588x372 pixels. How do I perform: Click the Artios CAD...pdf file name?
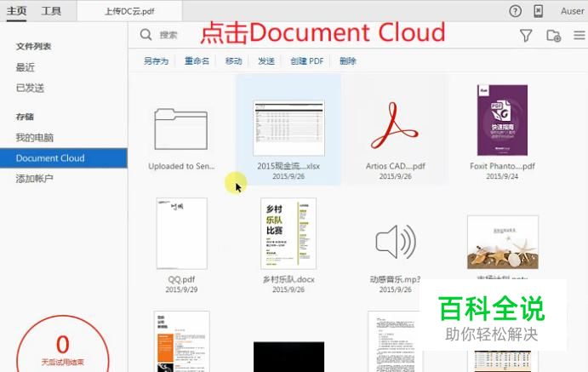click(x=395, y=166)
